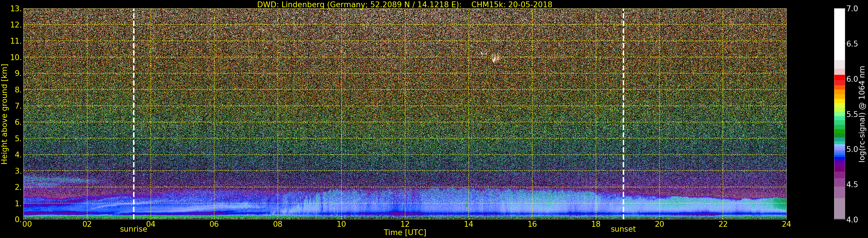Click height tick label '11.'
The image size is (868, 238).
(16, 41)
